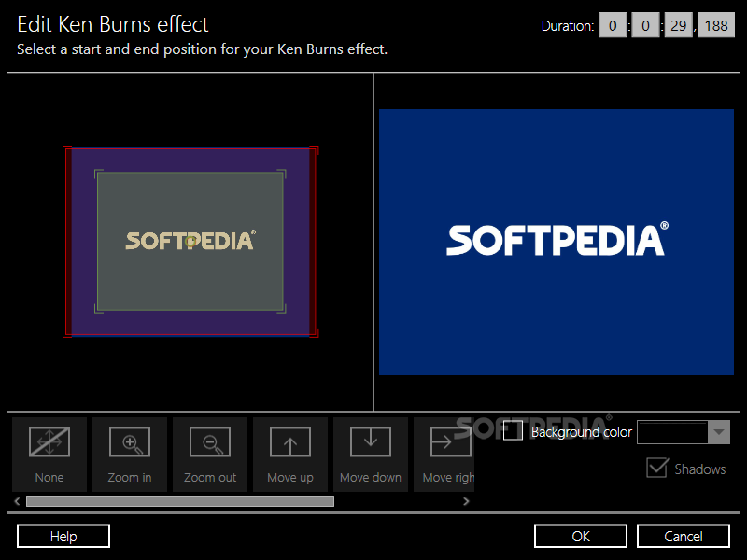Image resolution: width=747 pixels, height=560 pixels.
Task: Click the center point marker of the frame
Action: pos(190,242)
